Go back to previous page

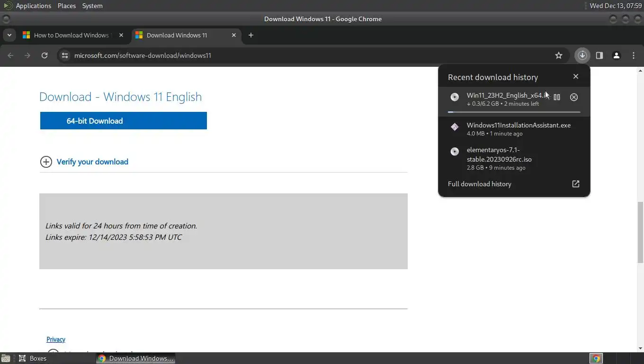(x=10, y=55)
